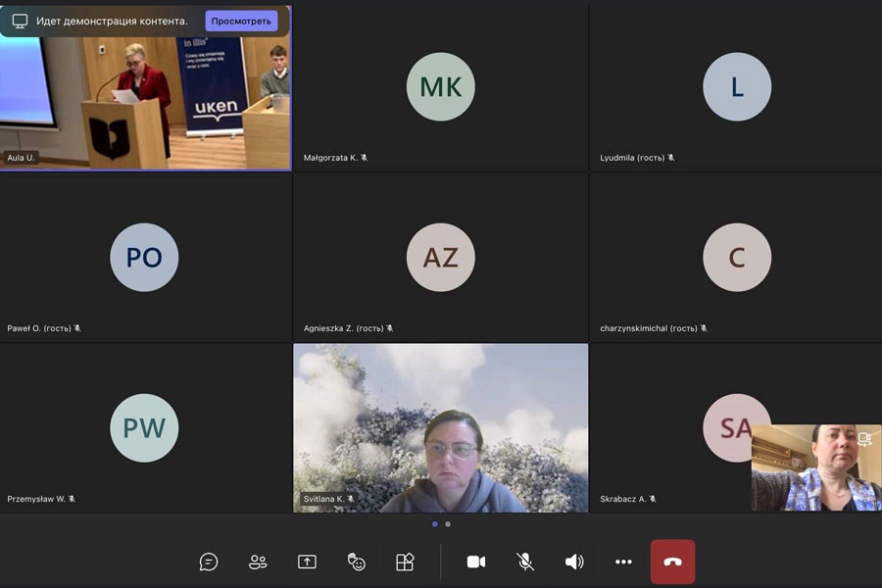
Task: Click the Skrabacz A. name label
Action: 623,499
